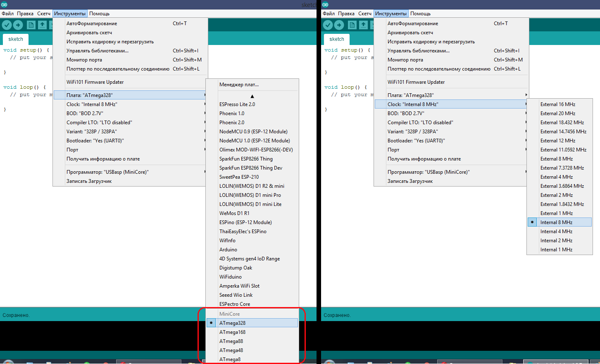Image resolution: width=600 pixels, height=364 pixels.
Task: Expand Bootloader submenu in right window
Action: click(451, 141)
